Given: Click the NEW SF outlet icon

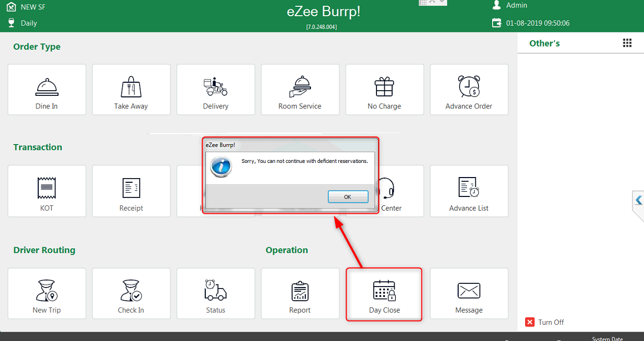Looking at the screenshot, I should click(11, 7).
